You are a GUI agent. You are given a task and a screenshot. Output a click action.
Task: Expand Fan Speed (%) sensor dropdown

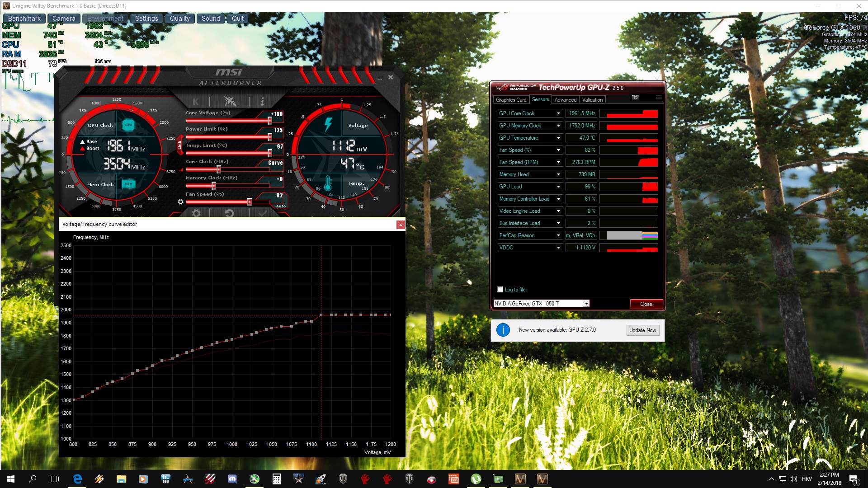coord(558,150)
